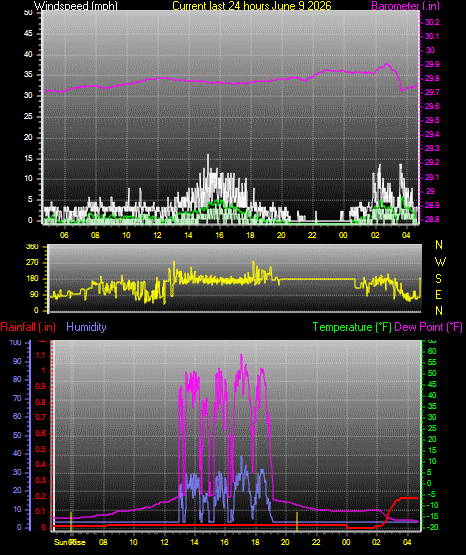The height and width of the screenshot is (555, 466).
Task: Click the 1.1 rainfall axis value
Action: [41, 355]
